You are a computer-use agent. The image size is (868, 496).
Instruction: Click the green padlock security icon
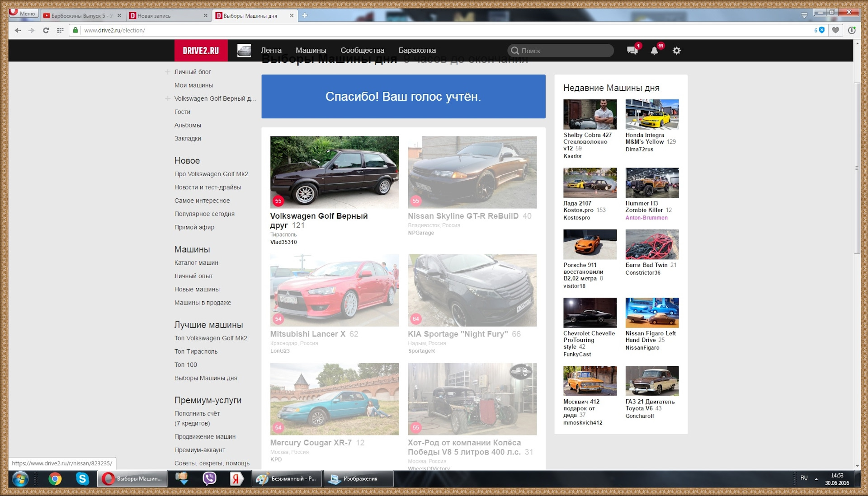(x=75, y=30)
